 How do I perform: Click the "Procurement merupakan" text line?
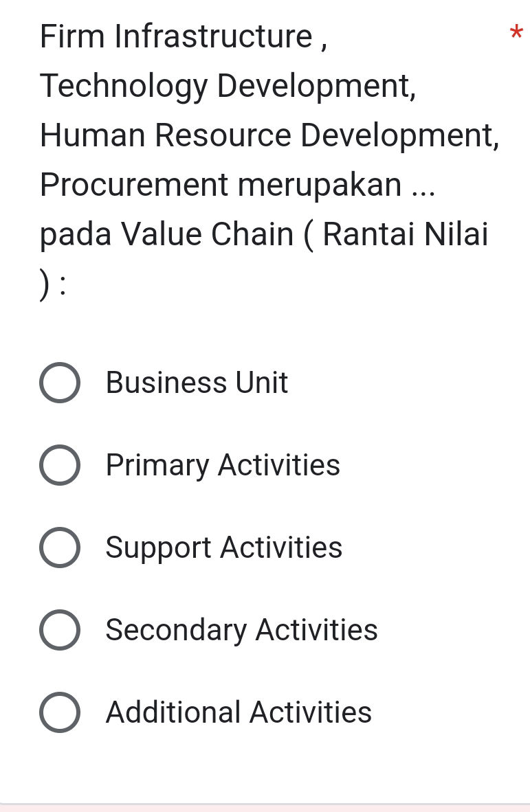pos(237,184)
